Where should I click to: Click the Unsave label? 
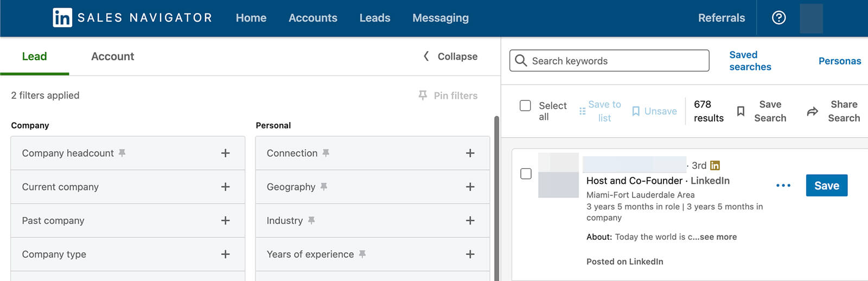tap(661, 111)
